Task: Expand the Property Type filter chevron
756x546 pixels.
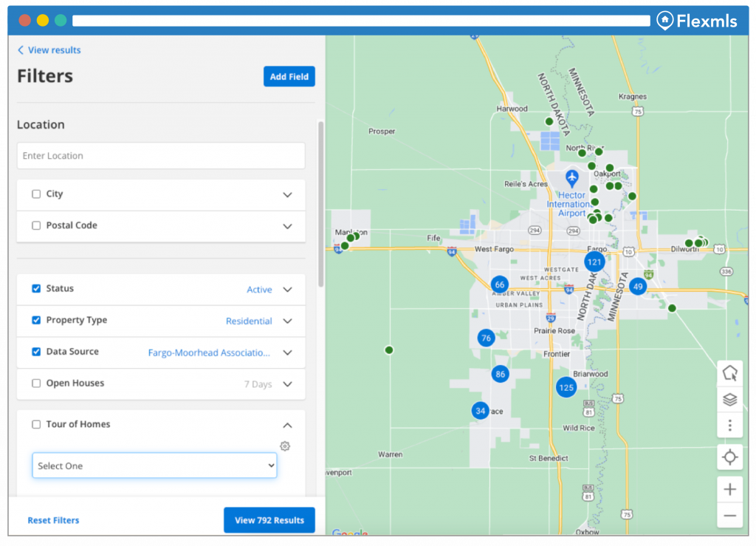Action: tap(288, 321)
